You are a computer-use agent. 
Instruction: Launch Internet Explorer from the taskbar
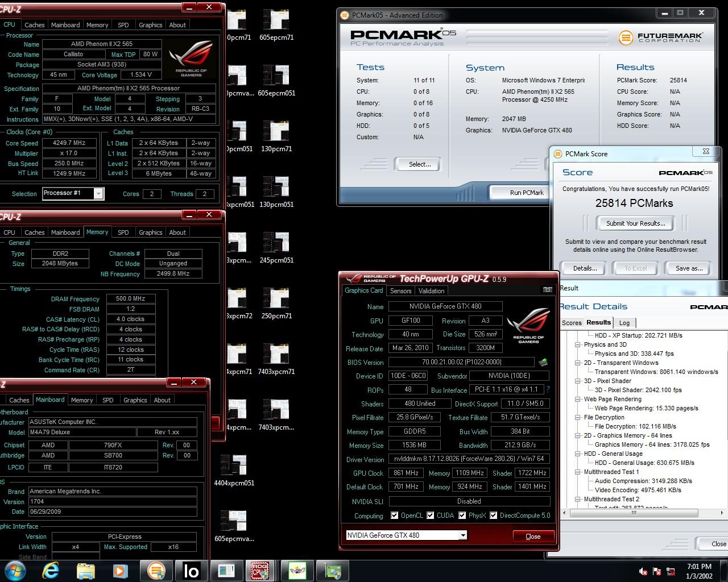(51, 570)
